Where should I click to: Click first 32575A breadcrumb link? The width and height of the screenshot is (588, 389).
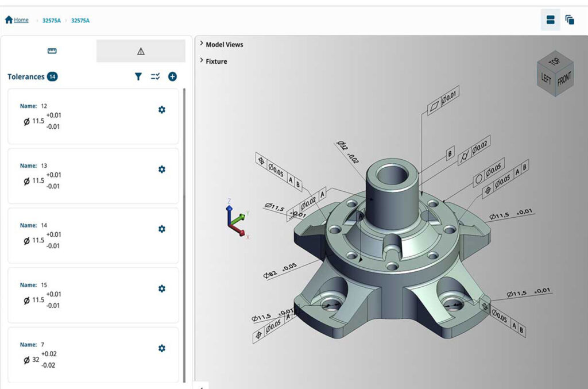[x=52, y=21]
